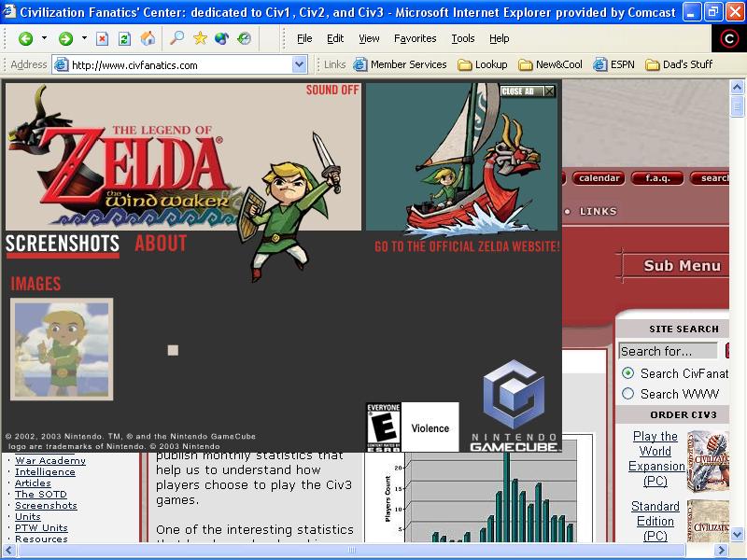Open the Intelligence sidebar link
This screenshot has height=560, width=747.
(45, 472)
